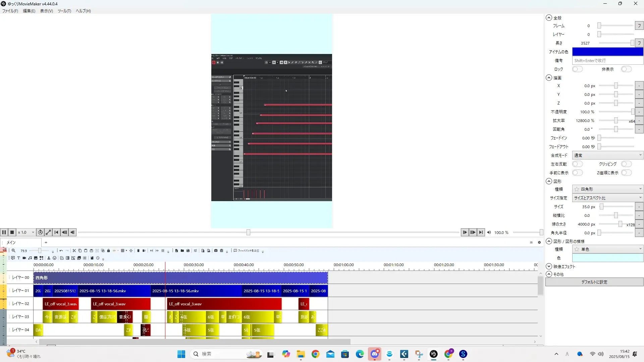Image resolution: width=644 pixels, height=362 pixels.
Task: Open the サイズ指定 dropdown
Action: pos(607,198)
